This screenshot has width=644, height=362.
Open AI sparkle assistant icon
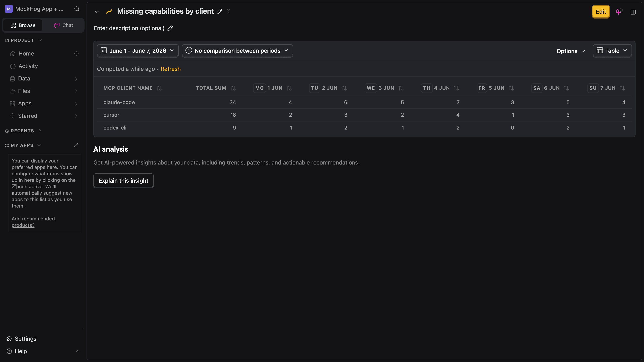tap(619, 11)
